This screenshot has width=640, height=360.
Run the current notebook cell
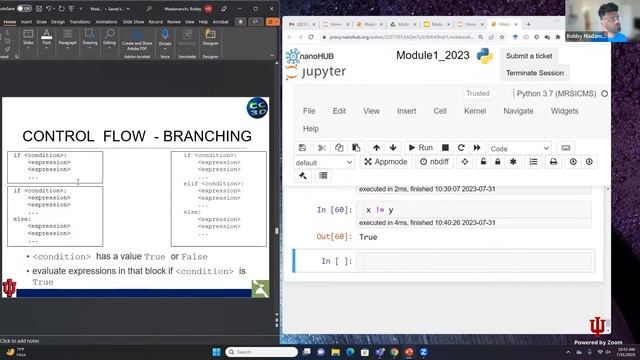(x=420, y=148)
